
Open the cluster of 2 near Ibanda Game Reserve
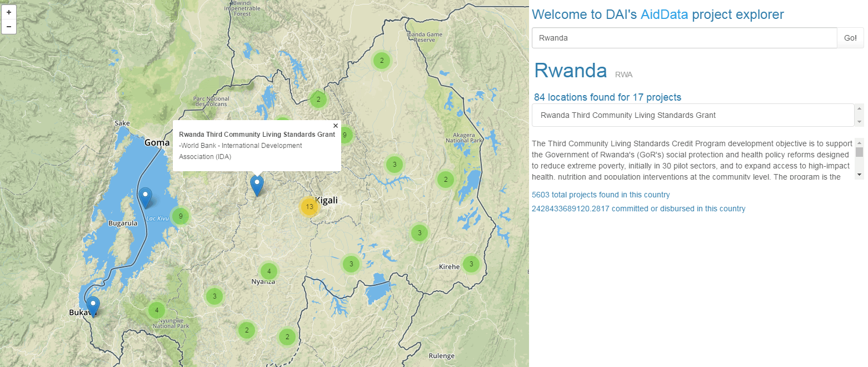[381, 60]
